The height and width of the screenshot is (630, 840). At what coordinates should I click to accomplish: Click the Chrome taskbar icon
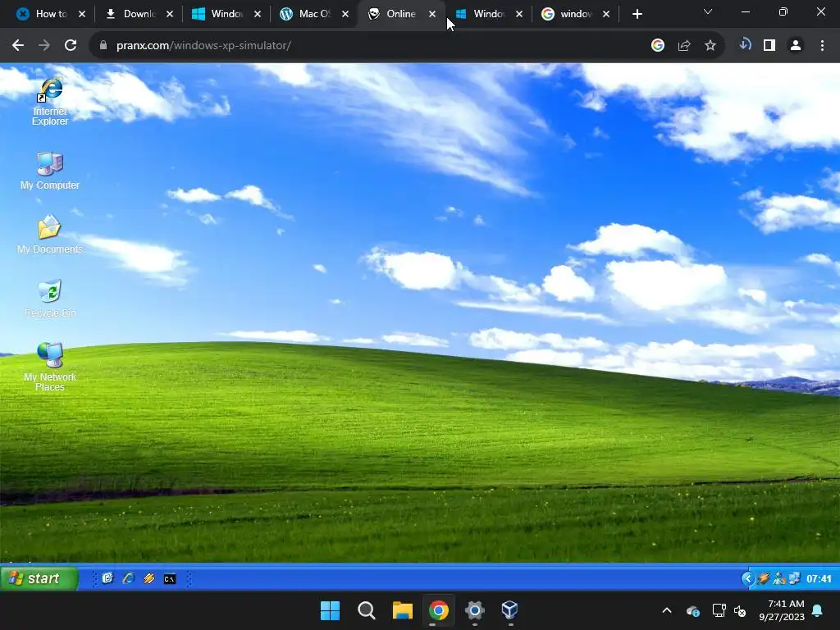click(x=438, y=610)
